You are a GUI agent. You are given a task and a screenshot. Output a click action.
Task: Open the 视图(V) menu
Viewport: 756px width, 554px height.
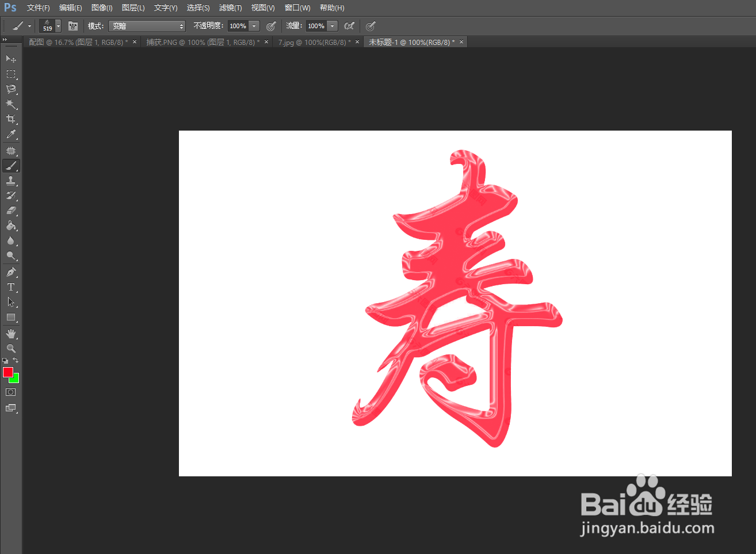[x=263, y=8]
